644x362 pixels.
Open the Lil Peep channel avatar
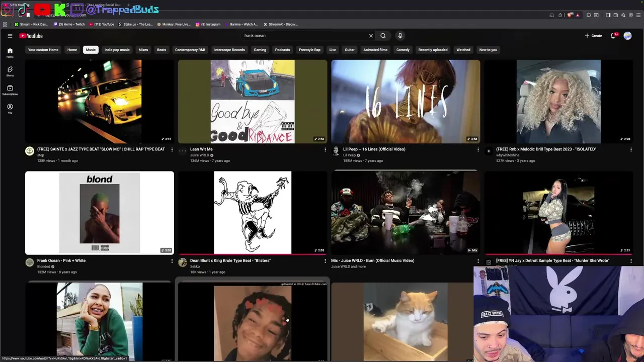click(x=336, y=151)
